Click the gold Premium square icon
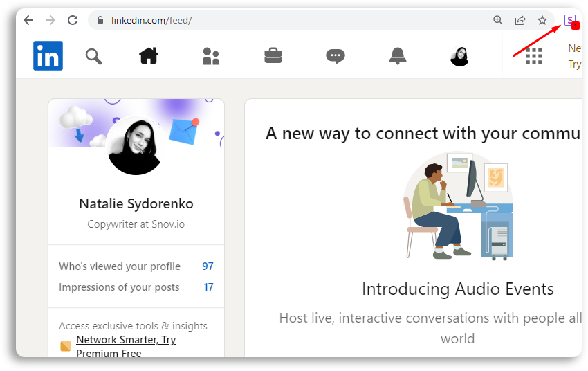Screen dimensions: 588x371 pyautogui.click(x=66, y=346)
